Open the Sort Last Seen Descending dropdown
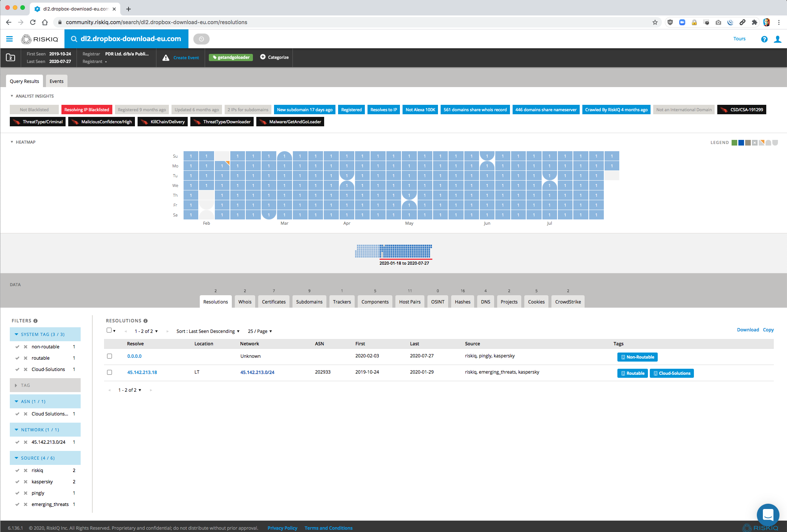This screenshot has height=532, width=787. [x=208, y=331]
